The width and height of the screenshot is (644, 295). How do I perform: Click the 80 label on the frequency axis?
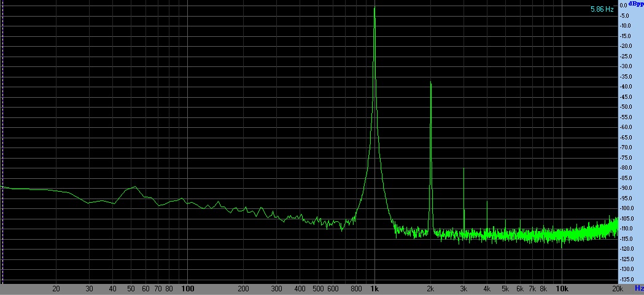(169, 288)
